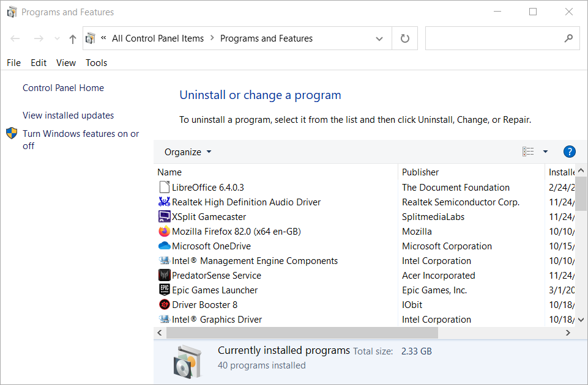Image resolution: width=588 pixels, height=385 pixels.
Task: Select Intel Management Engine Components icon
Action: (x=164, y=260)
